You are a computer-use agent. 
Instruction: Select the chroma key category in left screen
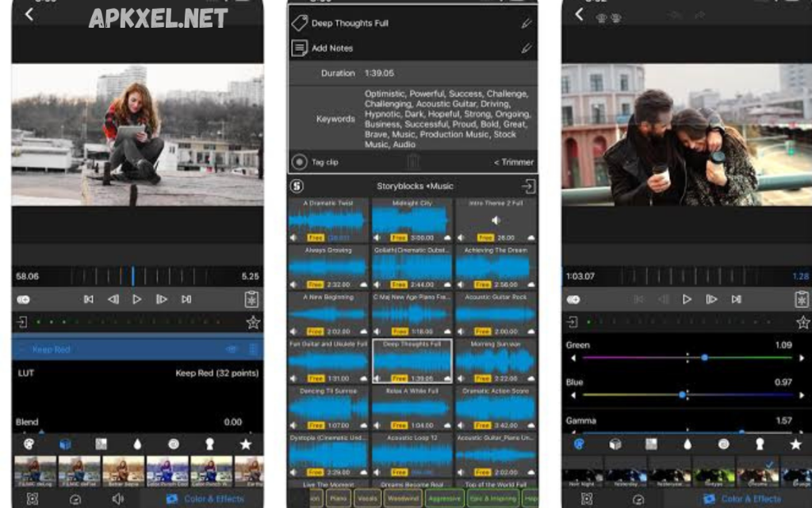pyautogui.click(x=209, y=444)
